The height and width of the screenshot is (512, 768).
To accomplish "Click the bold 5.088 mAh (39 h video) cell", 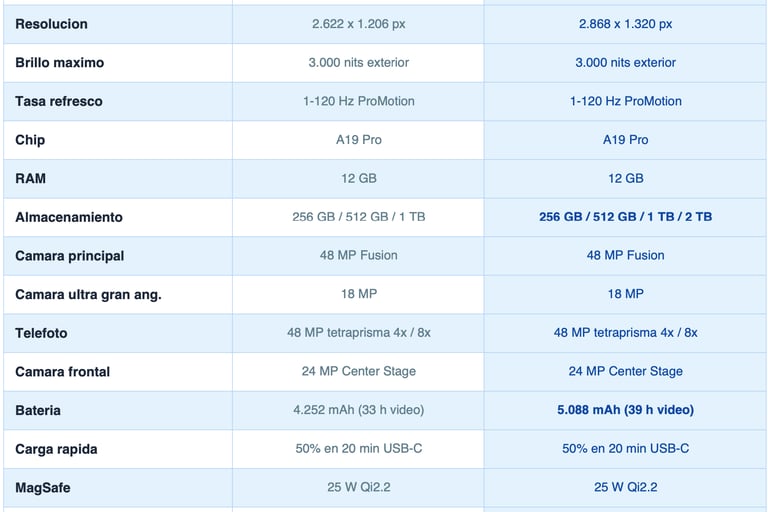I will tap(625, 410).
